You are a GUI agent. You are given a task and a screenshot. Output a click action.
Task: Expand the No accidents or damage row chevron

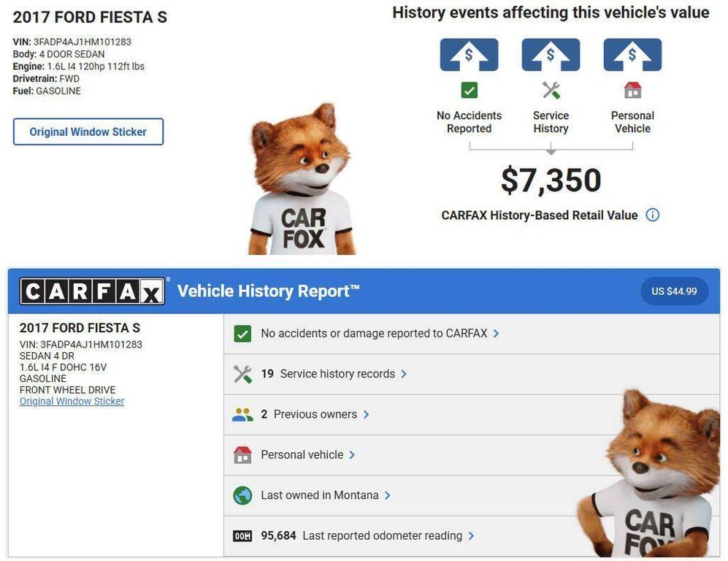(x=497, y=334)
